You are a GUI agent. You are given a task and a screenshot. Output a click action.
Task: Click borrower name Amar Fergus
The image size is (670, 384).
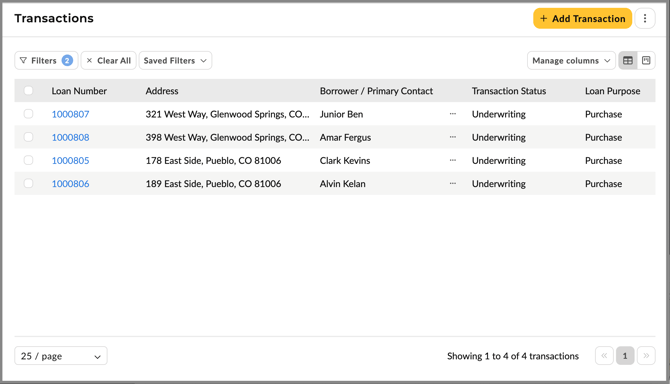[x=345, y=137]
